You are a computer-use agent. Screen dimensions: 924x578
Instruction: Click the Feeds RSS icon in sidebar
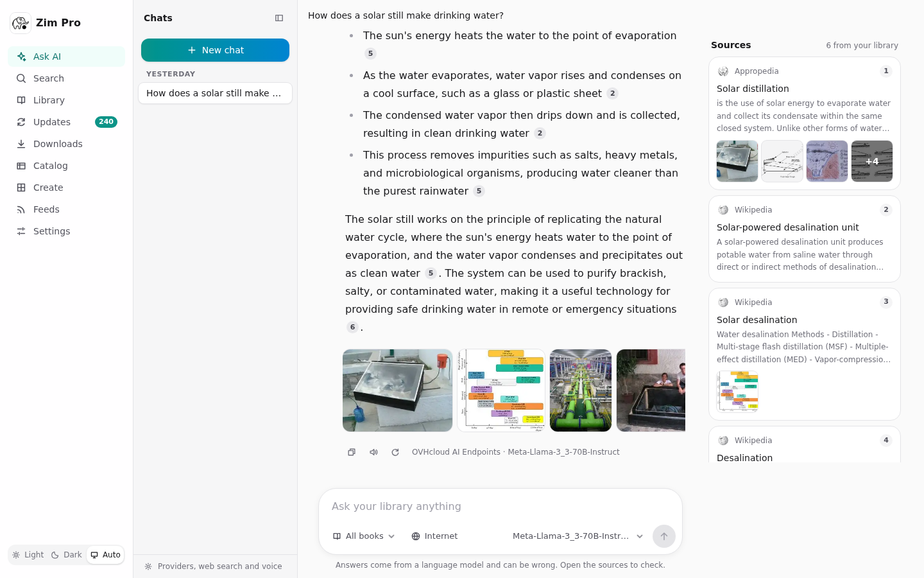tap(21, 209)
